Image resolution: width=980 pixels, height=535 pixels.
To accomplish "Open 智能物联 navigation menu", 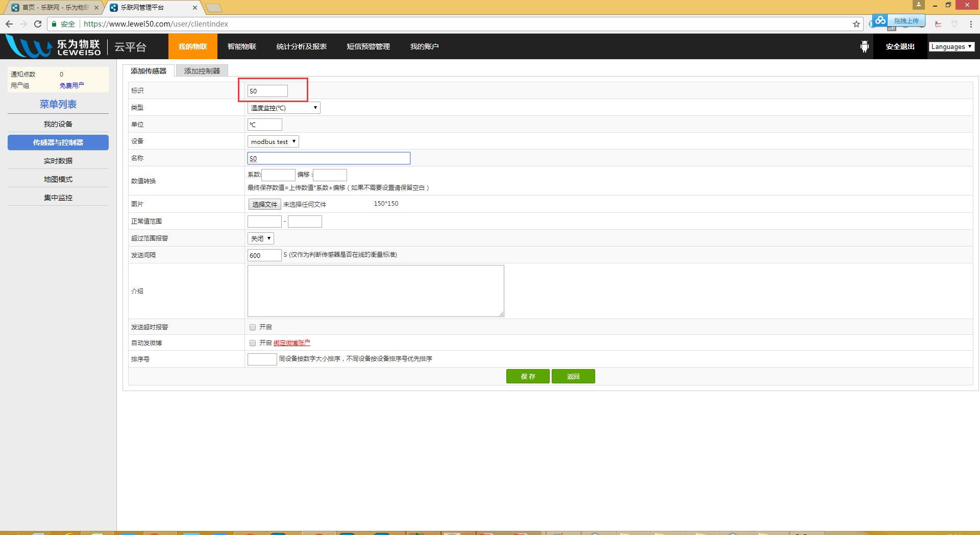I will coord(242,46).
